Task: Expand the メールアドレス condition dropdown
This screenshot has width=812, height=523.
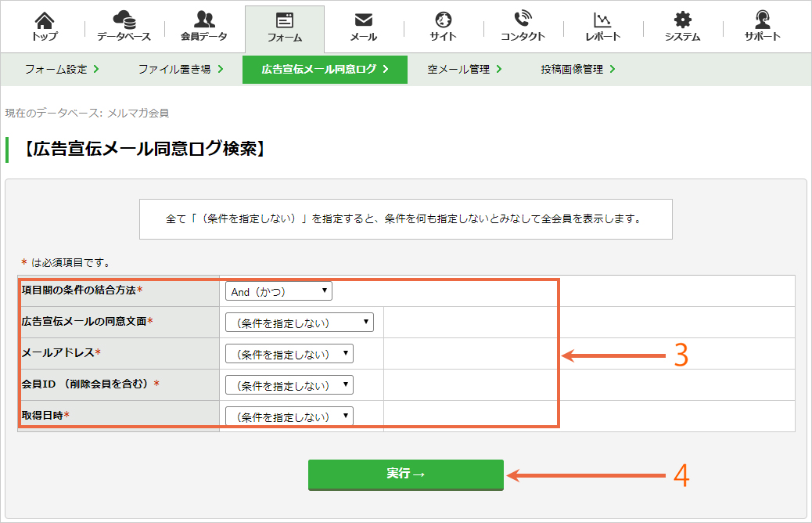Action: coord(289,354)
